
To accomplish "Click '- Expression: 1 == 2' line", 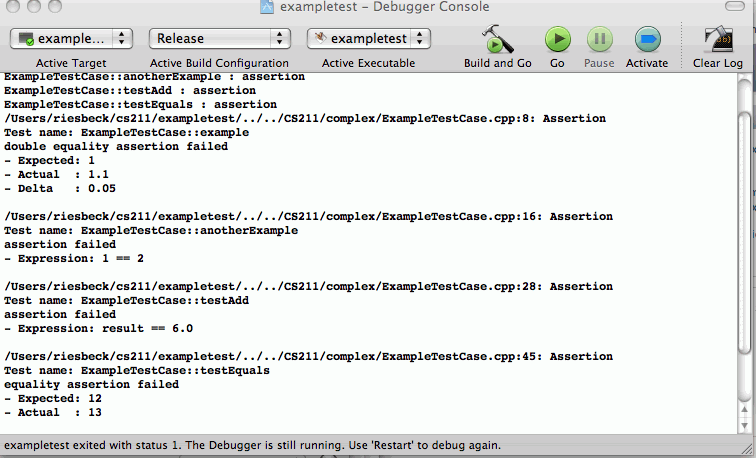I will (x=74, y=258).
